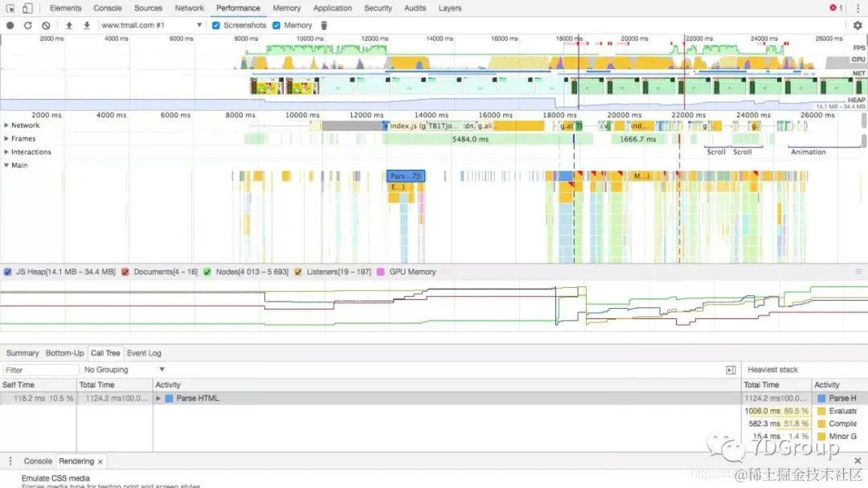Click the flame chart vertical scrollbar
This screenshot has width=868, height=488.
[863, 121]
